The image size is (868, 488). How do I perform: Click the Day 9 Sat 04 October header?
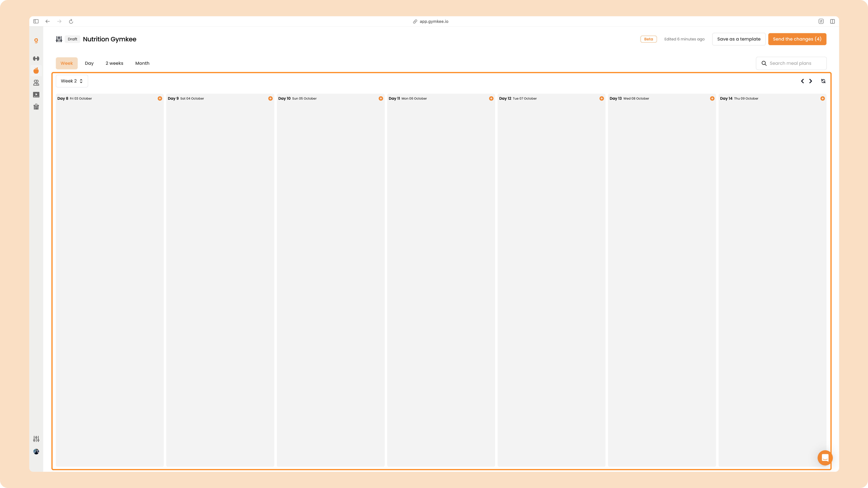[186, 98]
